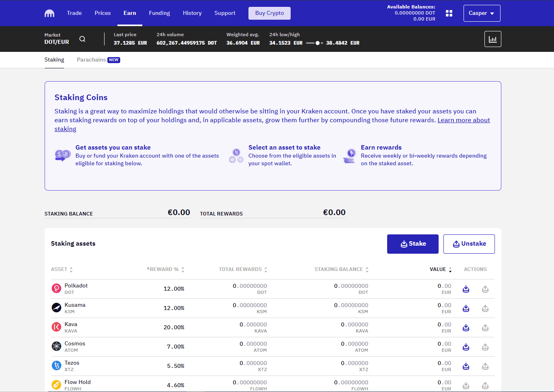Click the Get assets you can stake icon
This screenshot has height=392, width=554.
(63, 155)
